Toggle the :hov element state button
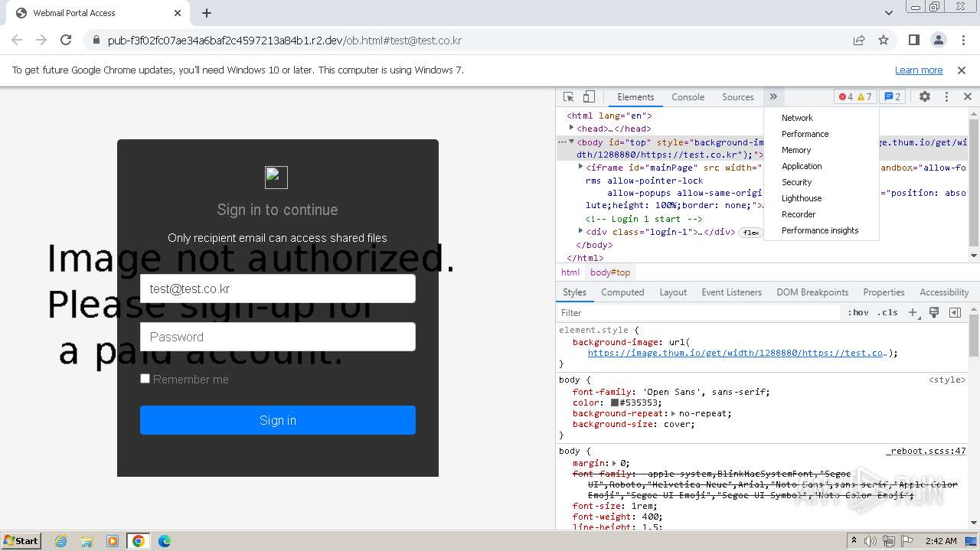Screen dimensions: 980x551 [x=858, y=312]
